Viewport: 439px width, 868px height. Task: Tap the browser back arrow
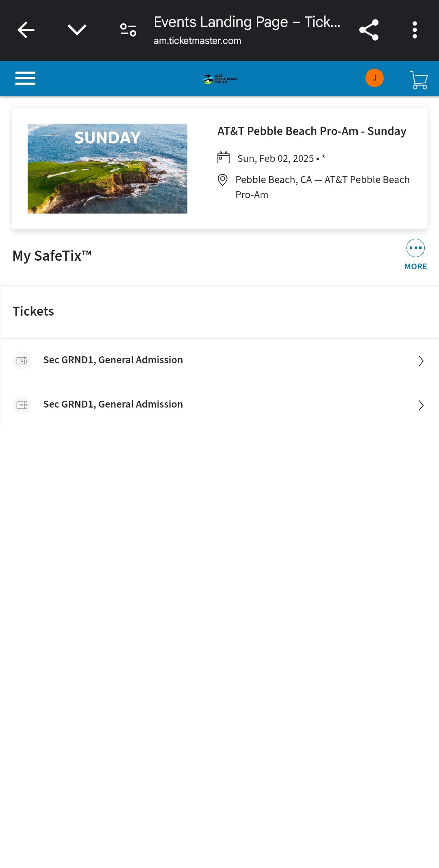26,30
